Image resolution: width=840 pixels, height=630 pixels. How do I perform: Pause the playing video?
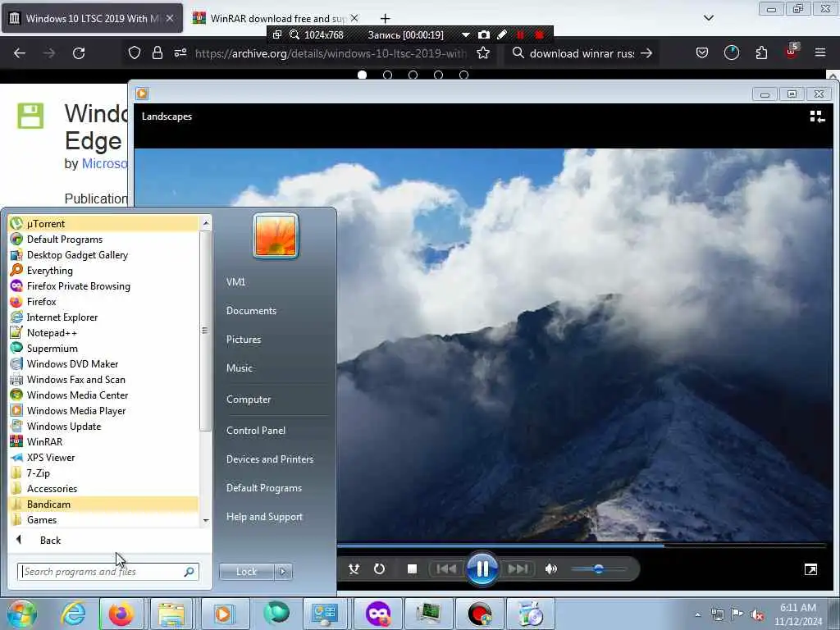pos(482,568)
